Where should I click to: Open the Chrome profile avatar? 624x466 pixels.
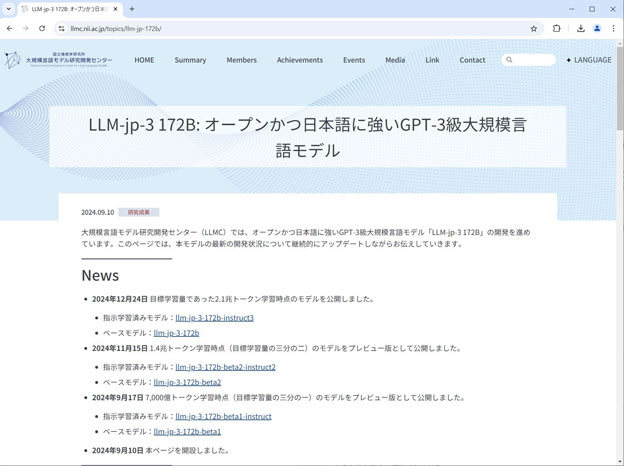597,29
